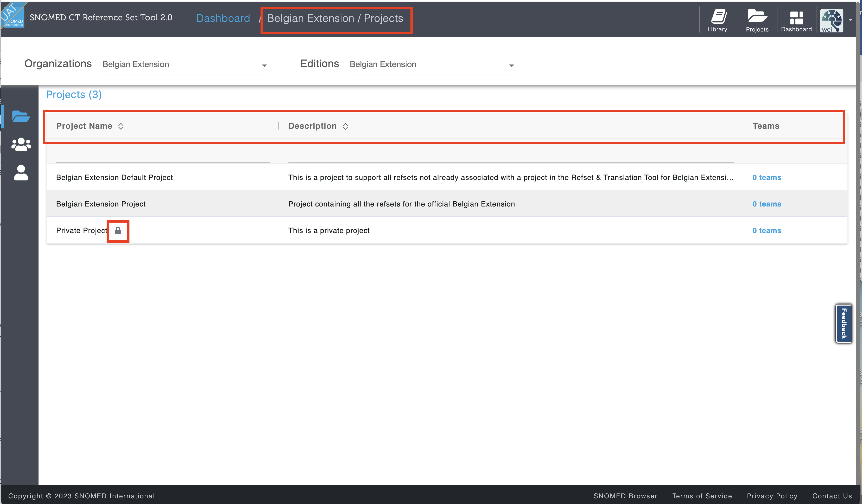Open the Feedback side tab

[x=844, y=324]
